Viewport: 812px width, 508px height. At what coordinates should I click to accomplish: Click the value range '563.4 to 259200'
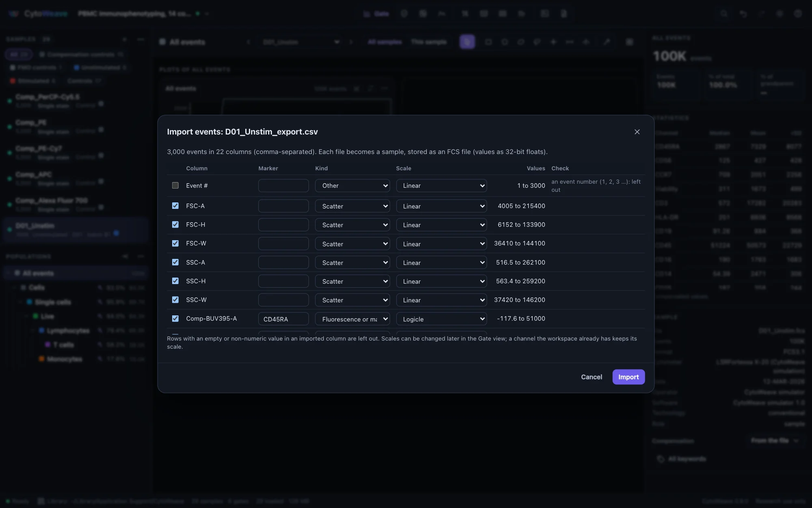coord(520,281)
